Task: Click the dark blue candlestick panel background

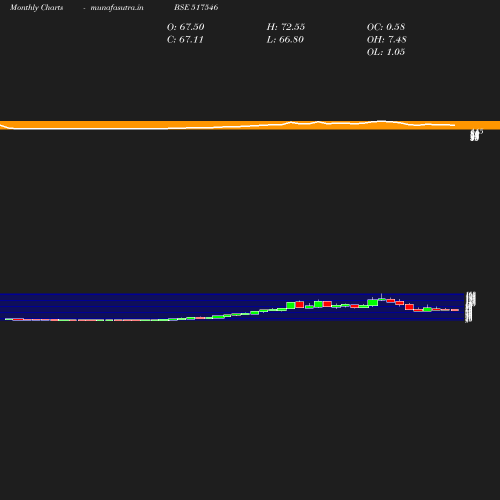Action: click(232, 307)
